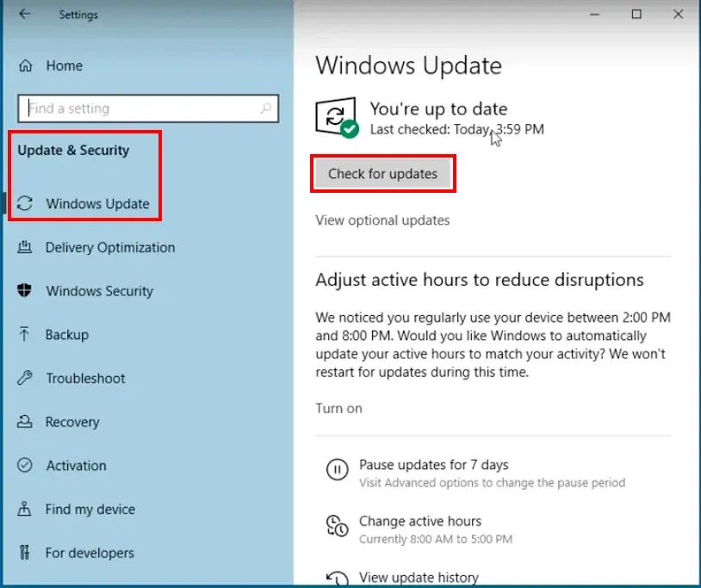The image size is (701, 588).
Task: Open Change active hours option
Action: 420,521
